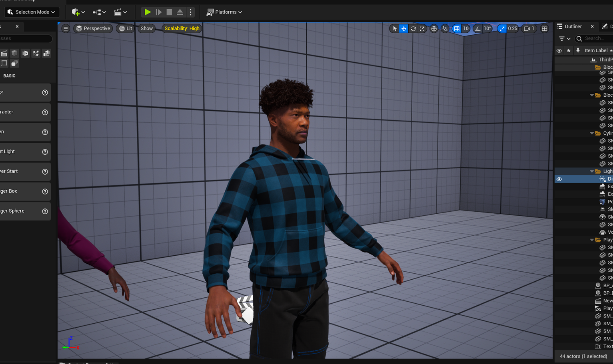Screen dimensions: 613x364
Task: Toggle scale snapping on or off
Action: [x=502, y=28]
